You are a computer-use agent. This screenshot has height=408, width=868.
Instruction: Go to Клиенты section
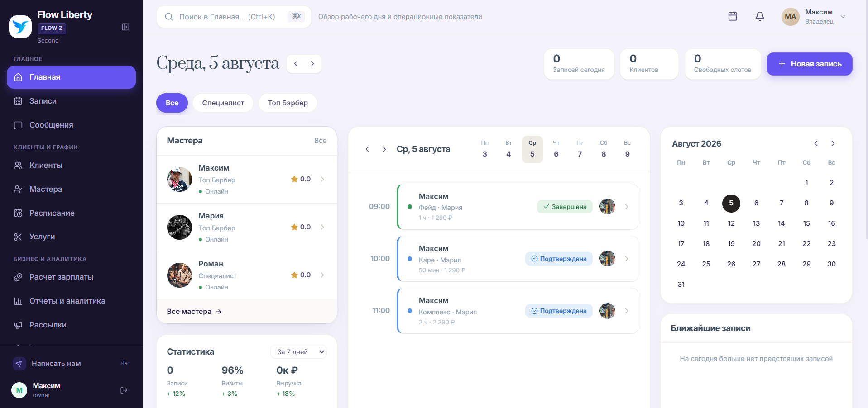71,166
